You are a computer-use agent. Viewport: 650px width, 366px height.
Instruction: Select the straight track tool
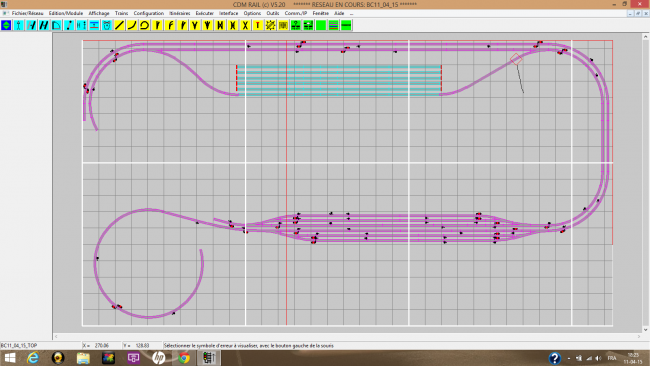coord(119,25)
